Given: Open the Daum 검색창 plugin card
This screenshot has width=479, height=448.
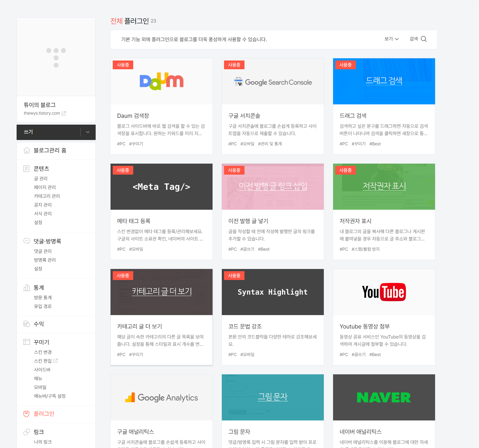Looking at the screenshot, I should pos(162,106).
